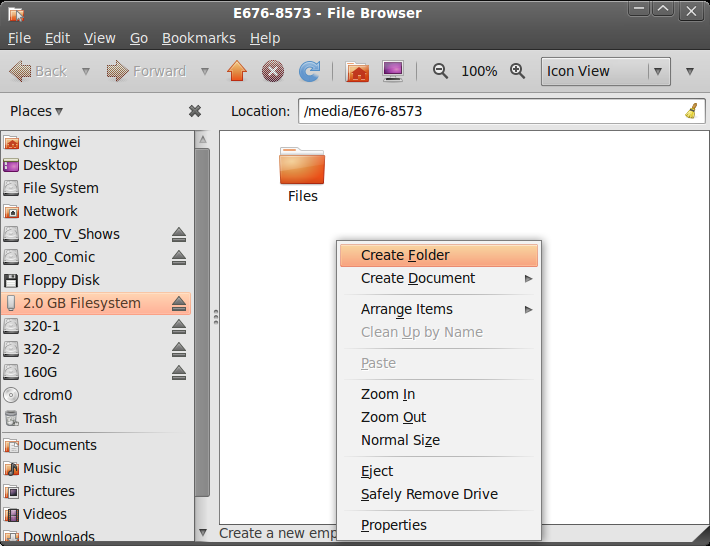Open the Help menu
Image resolution: width=710 pixels, height=546 pixels.
point(265,38)
